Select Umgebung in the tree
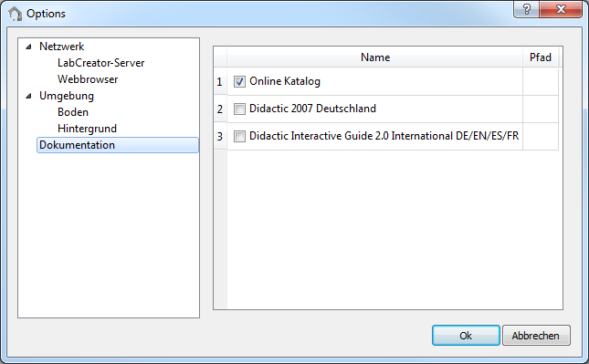This screenshot has height=364, width=589. click(67, 96)
